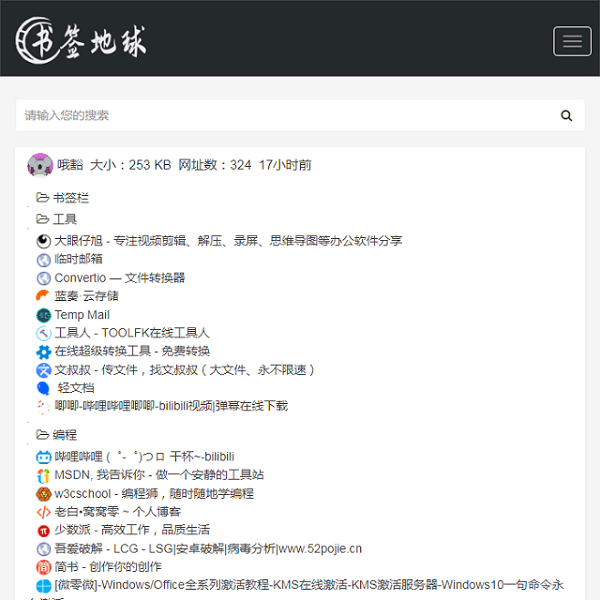Click the 文叔叔 blue favicon
600x600 pixels.
coord(44,370)
